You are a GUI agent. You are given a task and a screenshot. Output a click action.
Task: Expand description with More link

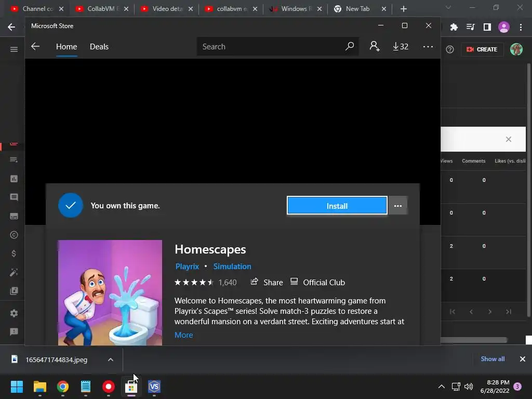(183, 335)
